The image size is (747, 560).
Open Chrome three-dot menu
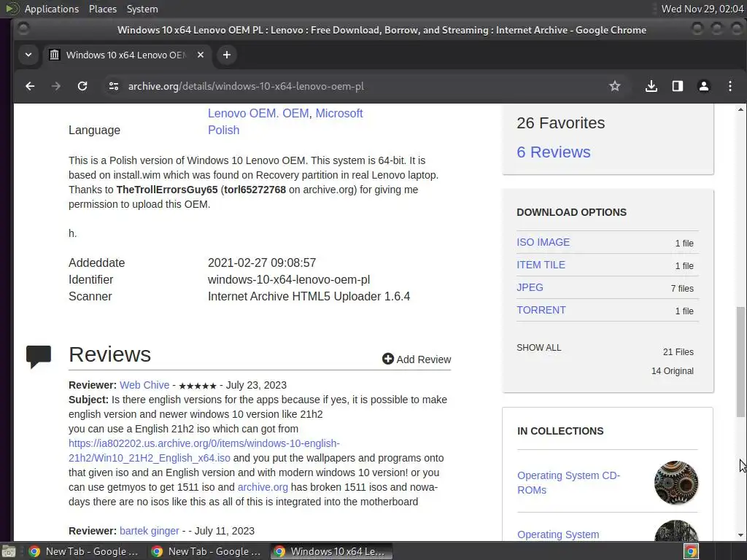(x=729, y=86)
